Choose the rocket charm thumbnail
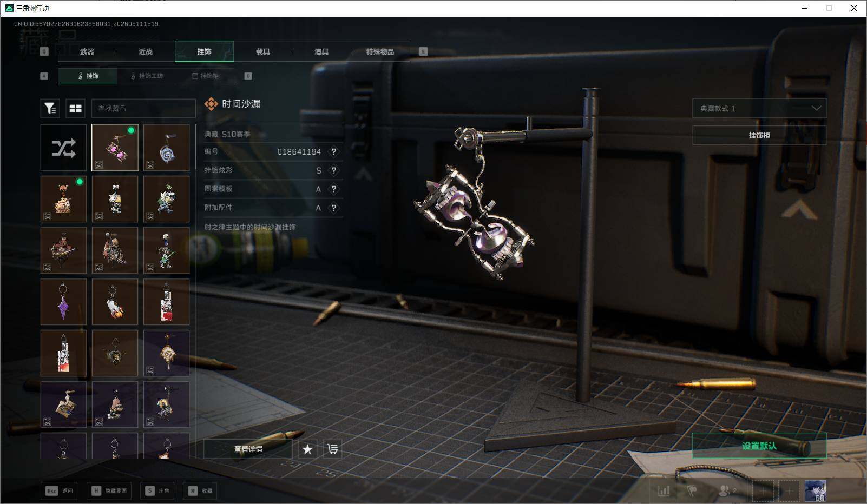The height and width of the screenshot is (504, 867). pos(115,302)
